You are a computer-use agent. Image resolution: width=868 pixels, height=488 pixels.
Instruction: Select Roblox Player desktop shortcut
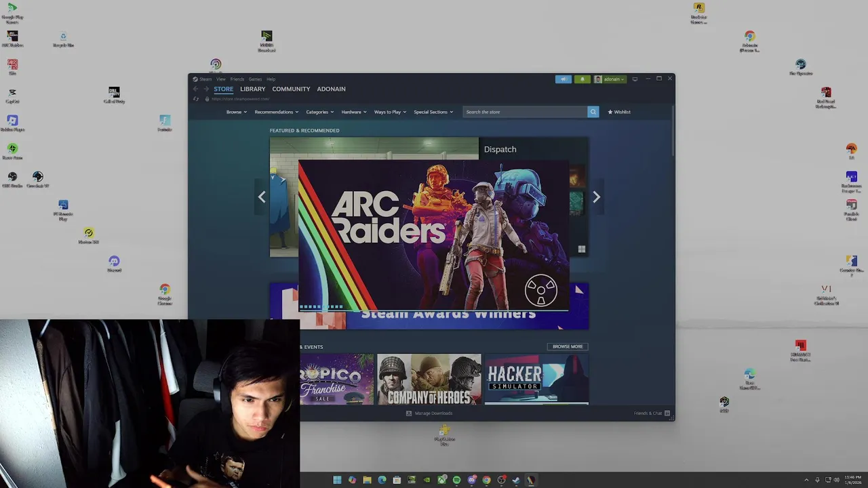click(x=12, y=123)
